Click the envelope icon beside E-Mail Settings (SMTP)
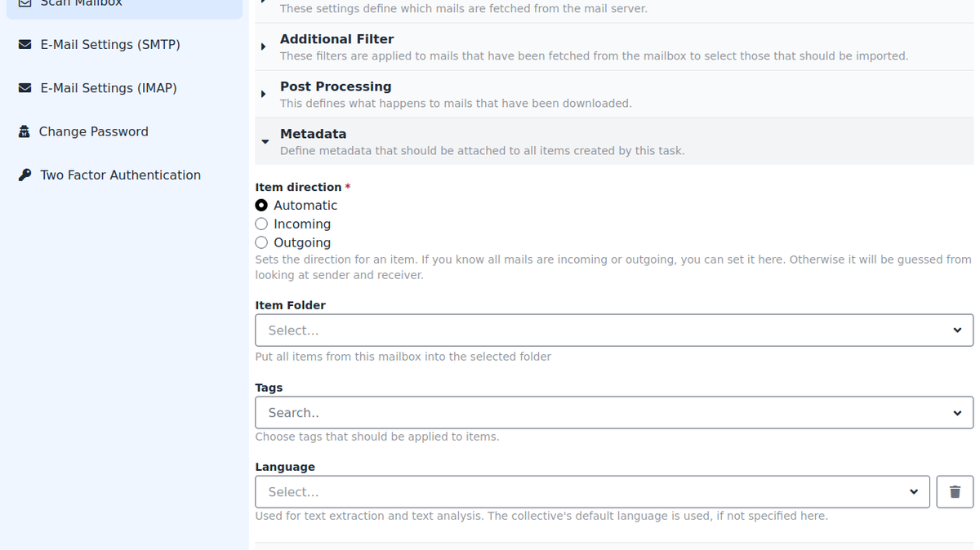This screenshot has height=550, width=980. coord(24,44)
